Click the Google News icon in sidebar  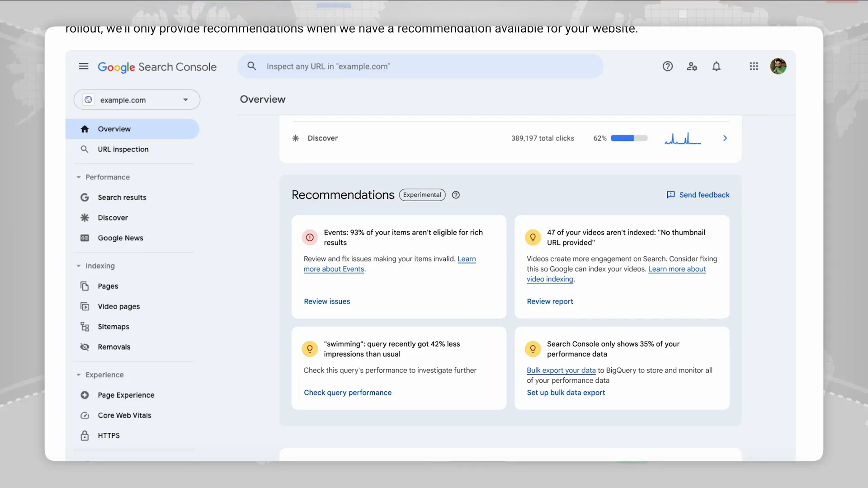[85, 238]
